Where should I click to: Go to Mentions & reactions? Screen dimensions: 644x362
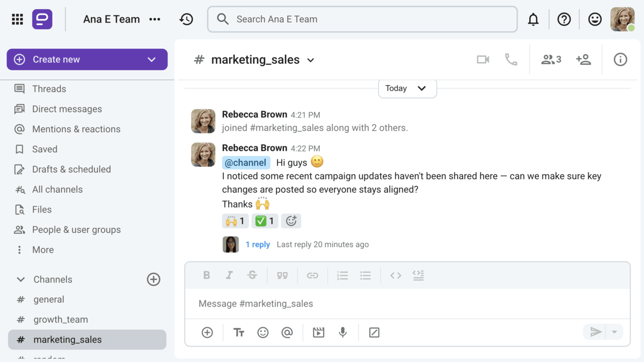tap(76, 129)
